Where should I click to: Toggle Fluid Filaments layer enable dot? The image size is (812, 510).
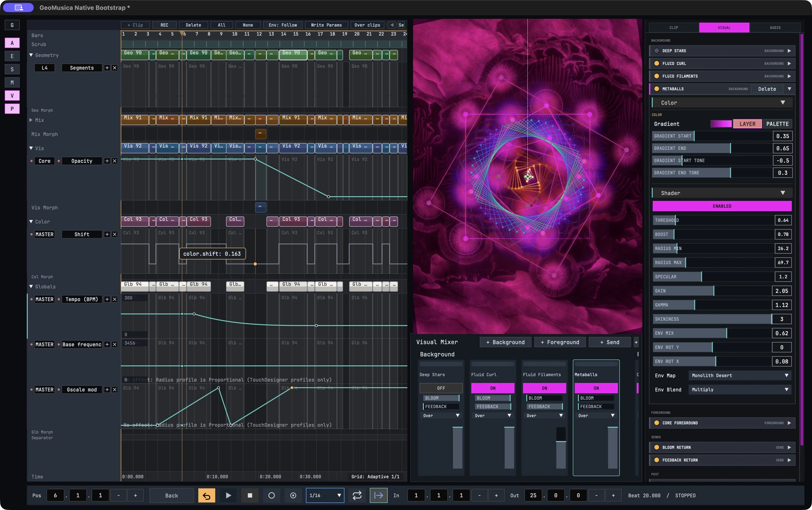point(657,76)
